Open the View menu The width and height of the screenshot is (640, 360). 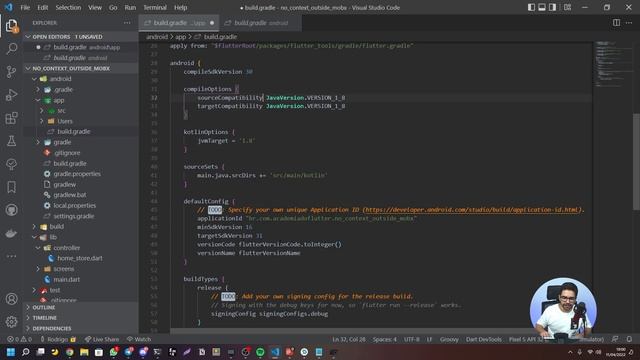pyautogui.click(x=95, y=7)
